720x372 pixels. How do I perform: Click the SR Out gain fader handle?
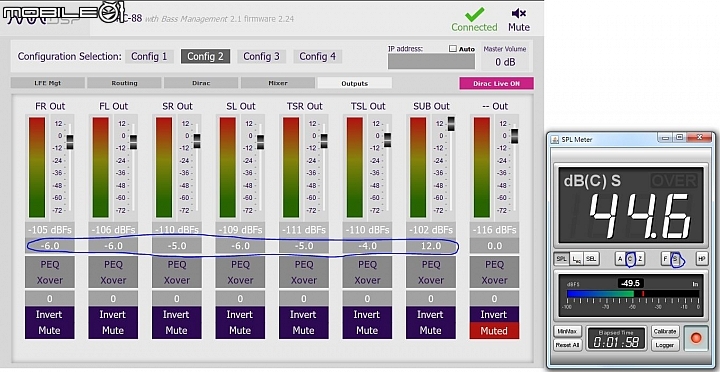[197, 141]
